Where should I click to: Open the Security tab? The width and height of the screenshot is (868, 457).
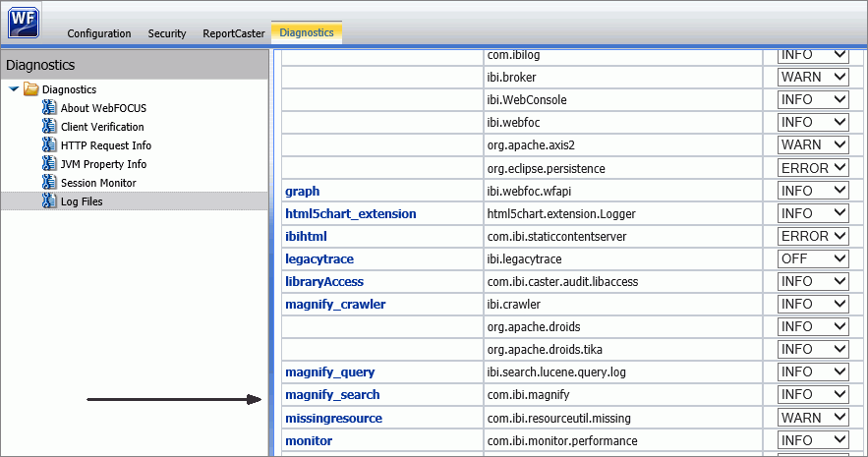167,33
